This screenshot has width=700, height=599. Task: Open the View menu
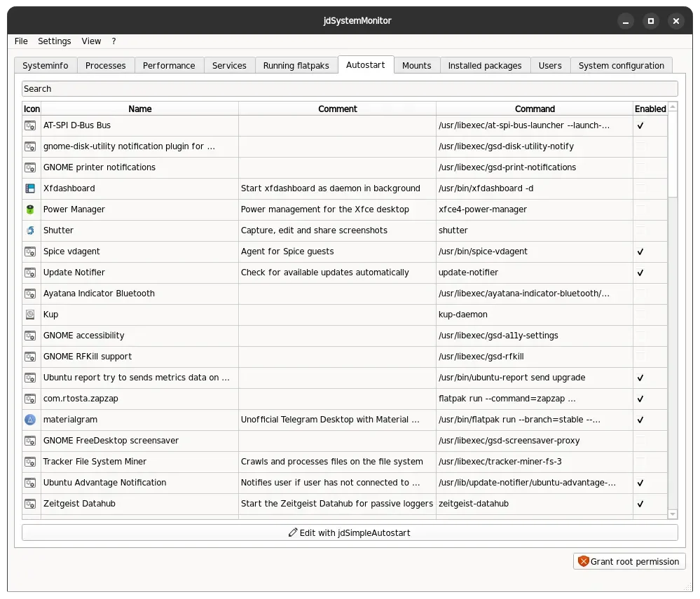(91, 41)
